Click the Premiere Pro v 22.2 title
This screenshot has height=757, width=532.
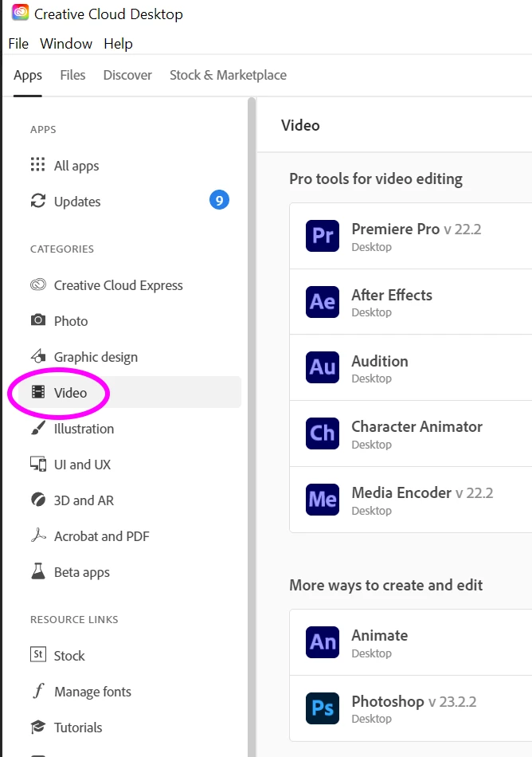(417, 229)
